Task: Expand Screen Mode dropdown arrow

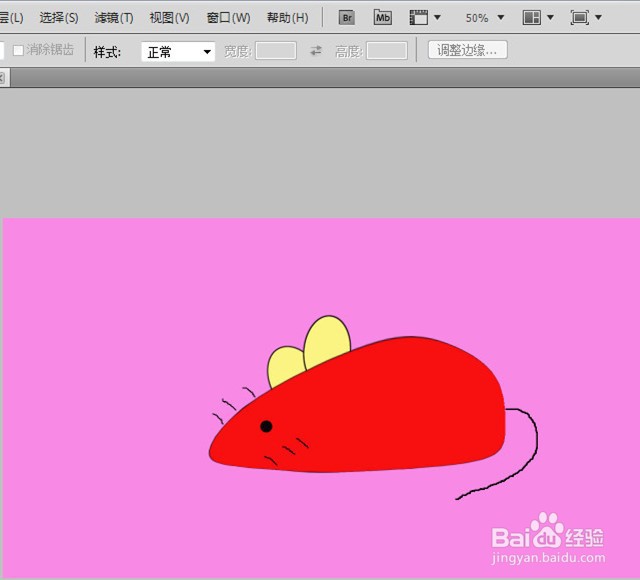Action: pyautogui.click(x=598, y=18)
